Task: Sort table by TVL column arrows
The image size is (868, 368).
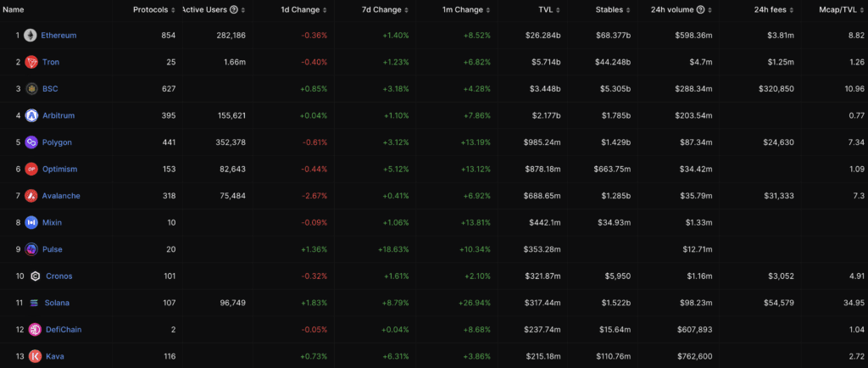Action: [x=557, y=10]
